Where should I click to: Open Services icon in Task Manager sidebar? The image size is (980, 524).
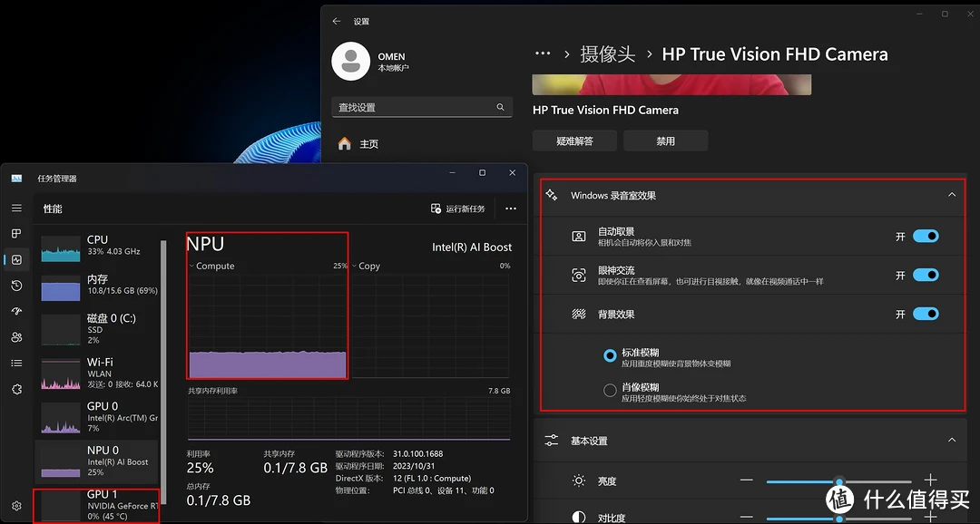coord(17,389)
